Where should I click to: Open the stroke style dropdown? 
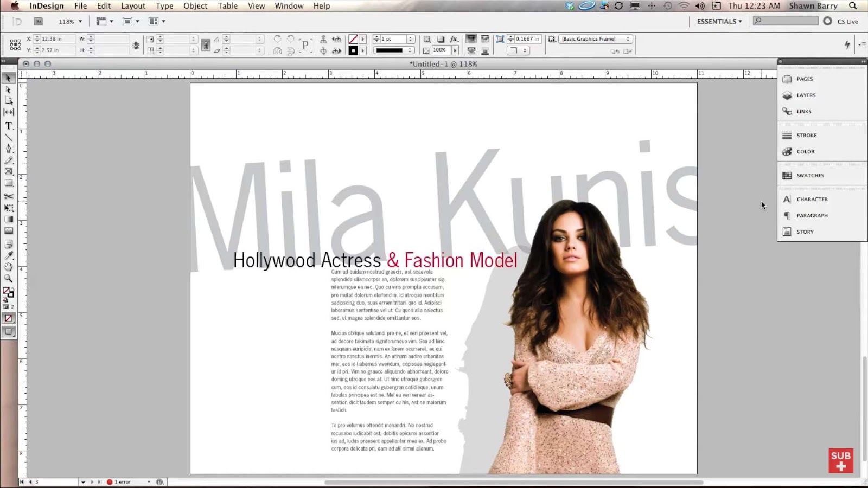coord(394,50)
